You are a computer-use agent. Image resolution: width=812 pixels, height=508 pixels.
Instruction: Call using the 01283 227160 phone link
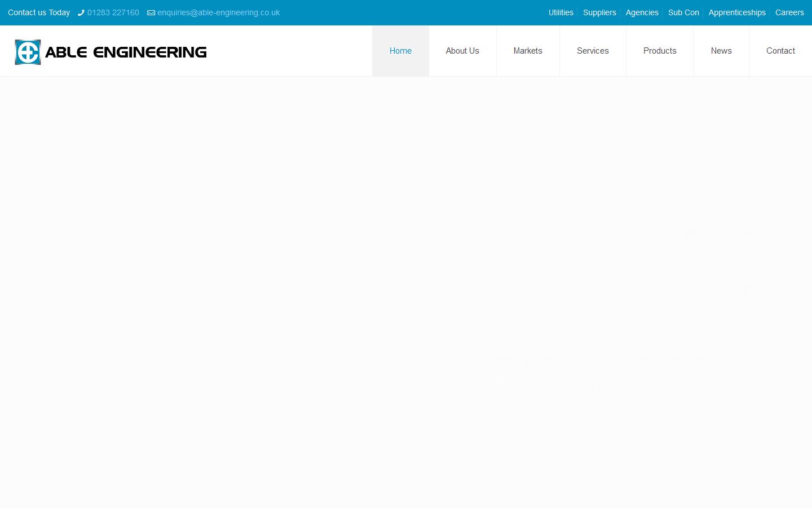click(x=113, y=12)
